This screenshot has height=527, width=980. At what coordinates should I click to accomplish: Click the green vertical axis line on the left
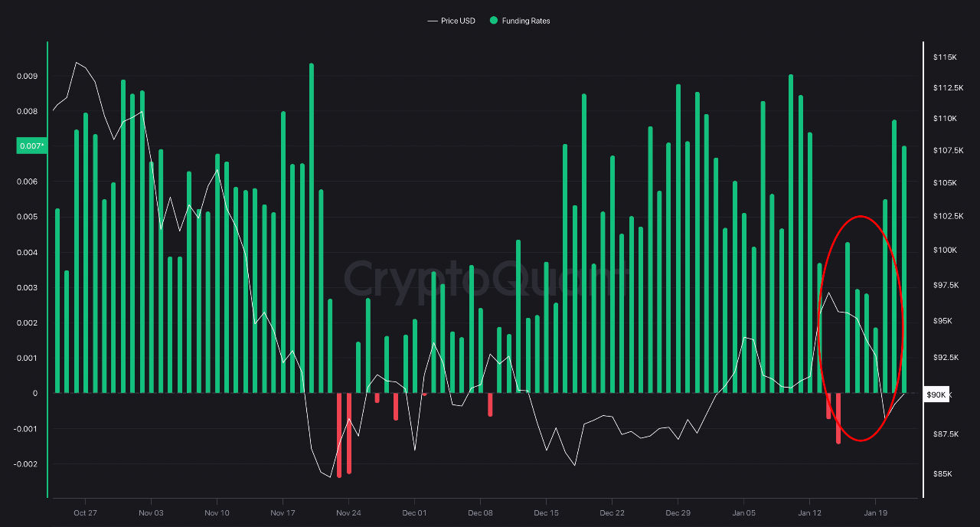pos(47,268)
